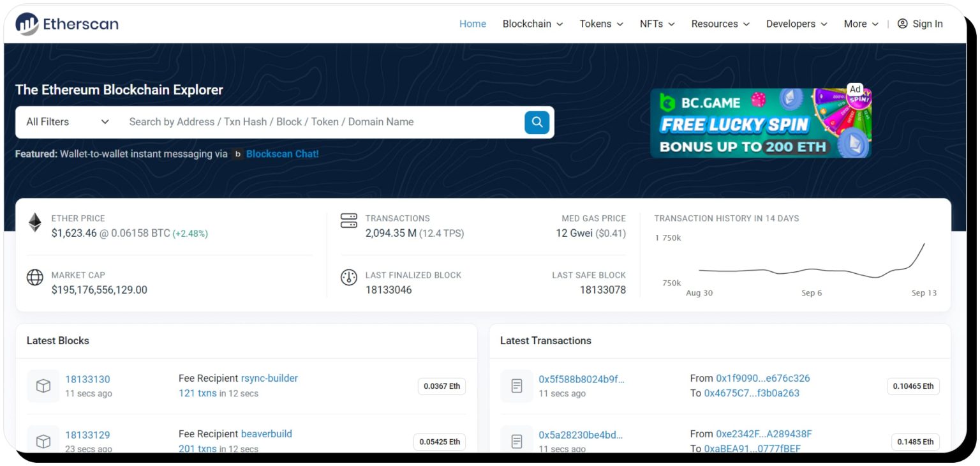Click the Last Finalized Block gauge icon
Screen dimensions: 980x466
click(349, 278)
